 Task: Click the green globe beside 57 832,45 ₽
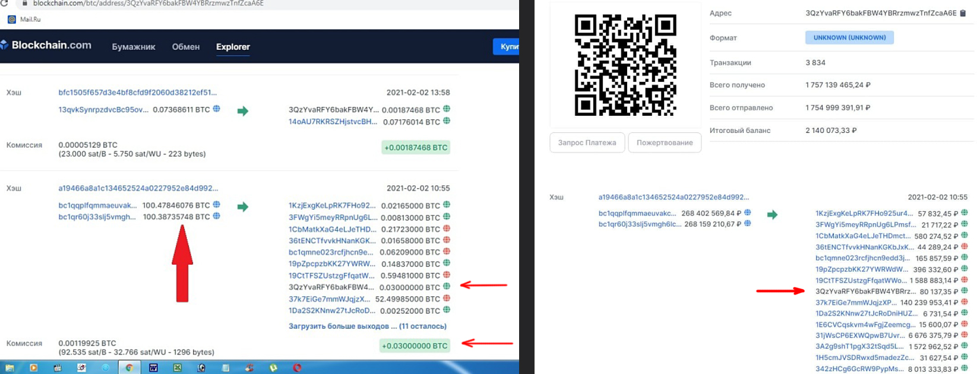[965, 213]
